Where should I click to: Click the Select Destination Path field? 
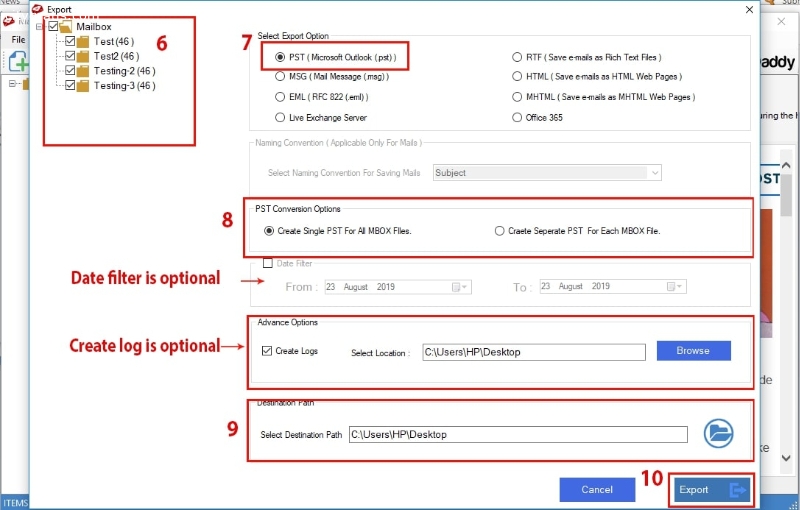click(517, 434)
